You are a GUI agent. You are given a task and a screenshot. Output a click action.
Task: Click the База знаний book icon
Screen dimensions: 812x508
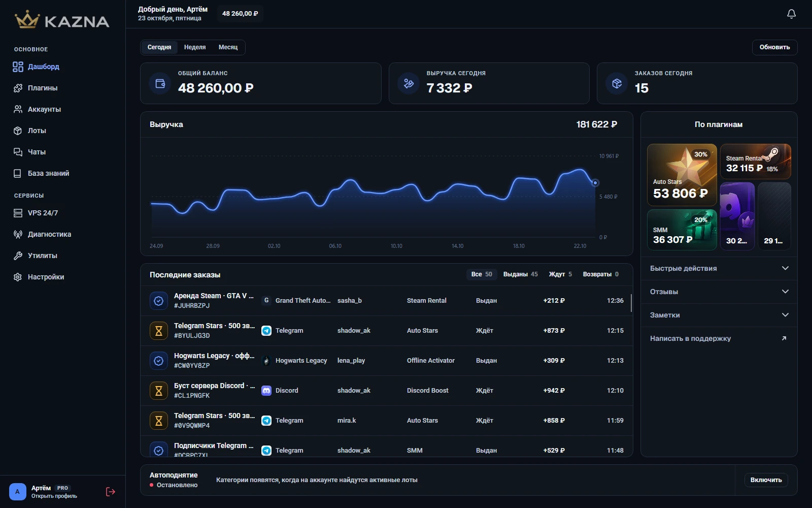click(18, 173)
